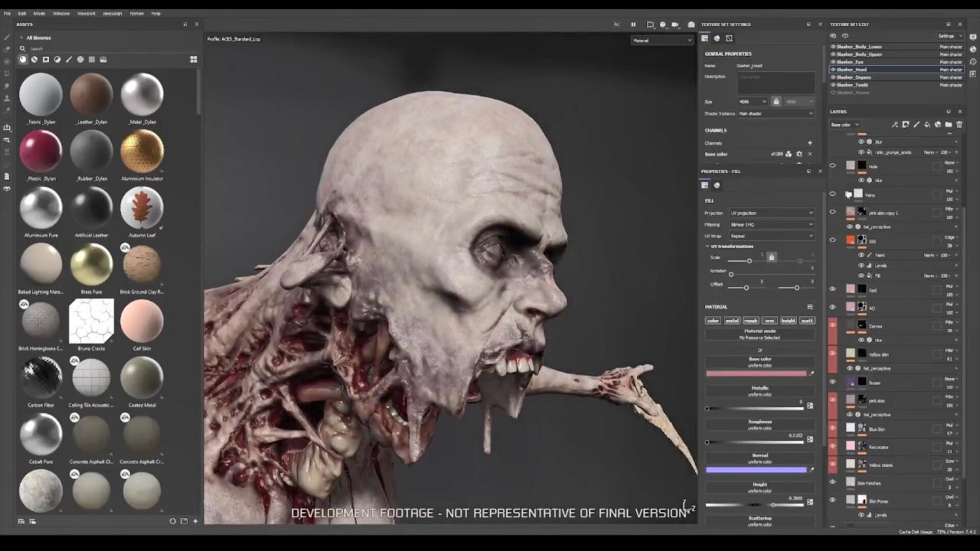Open the Viewport menu
980x551 pixels.
click(86, 13)
